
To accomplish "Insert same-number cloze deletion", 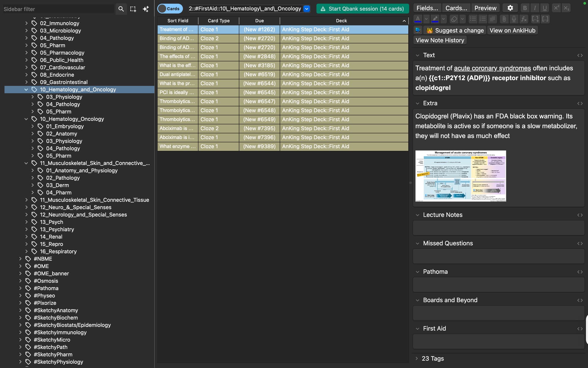I will [545, 19].
